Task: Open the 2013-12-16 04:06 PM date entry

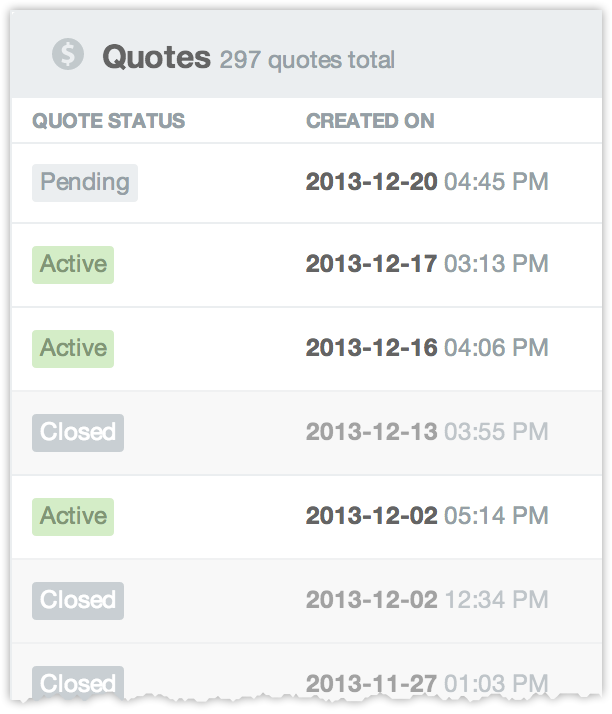Action: click(x=427, y=348)
